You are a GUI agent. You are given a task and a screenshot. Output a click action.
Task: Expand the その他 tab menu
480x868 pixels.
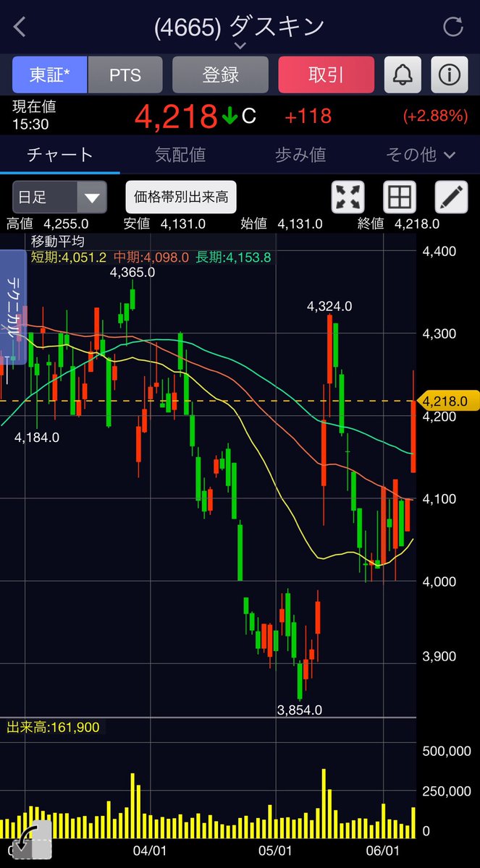click(421, 154)
